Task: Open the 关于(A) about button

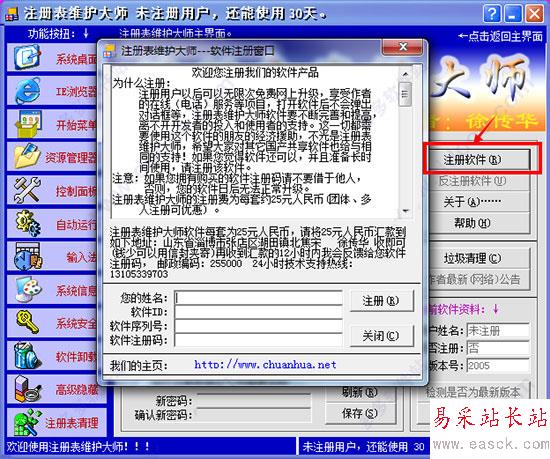Action: pyautogui.click(x=479, y=202)
